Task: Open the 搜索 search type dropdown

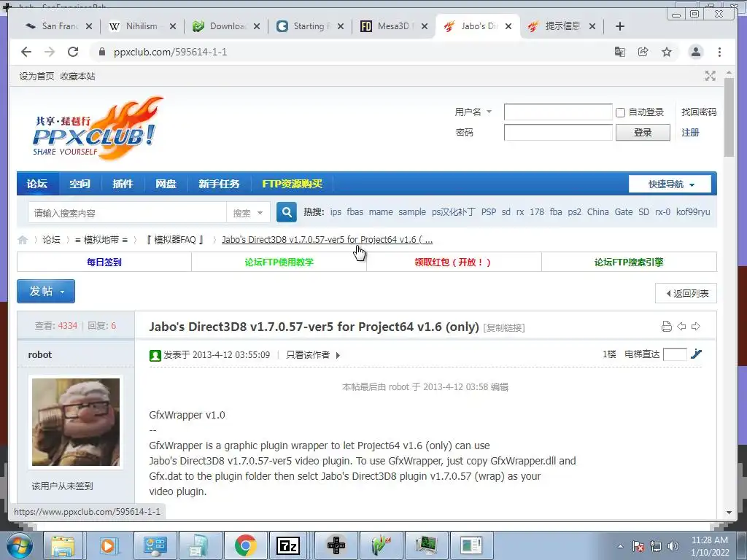Action: [x=247, y=213]
